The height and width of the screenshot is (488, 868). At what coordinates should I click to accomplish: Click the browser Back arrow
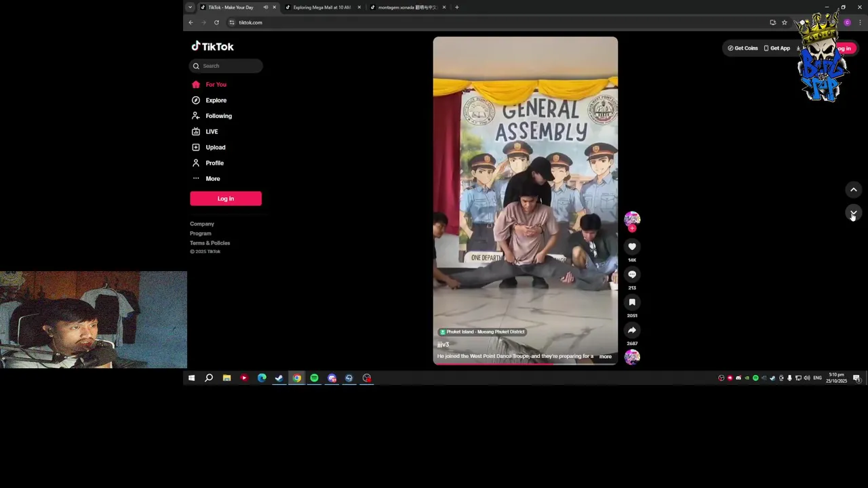(x=191, y=22)
